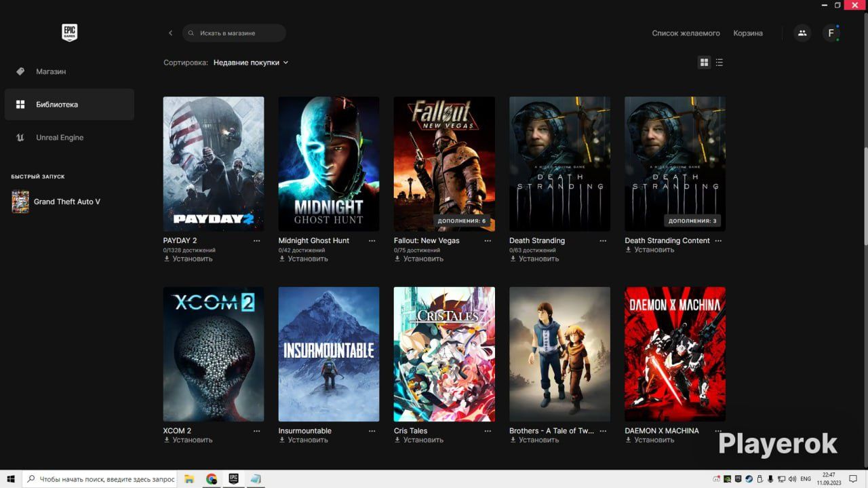The height and width of the screenshot is (488, 868).
Task: Install Fallout: New Vegas via Установить
Action: (x=418, y=259)
